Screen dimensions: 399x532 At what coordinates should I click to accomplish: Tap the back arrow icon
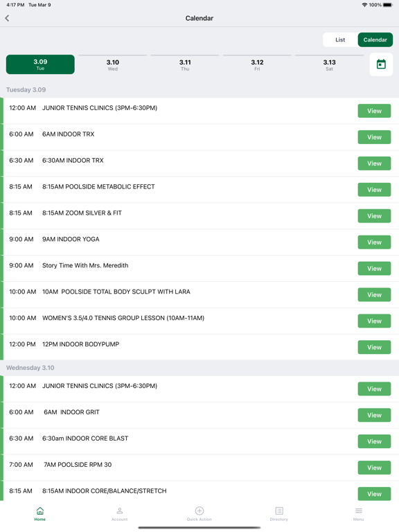[7, 18]
